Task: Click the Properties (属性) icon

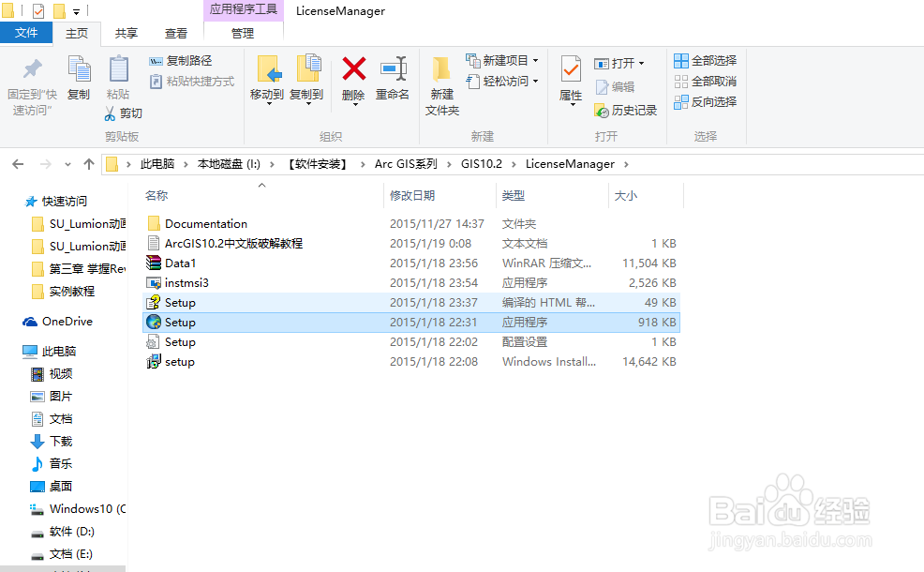Action: (x=571, y=69)
